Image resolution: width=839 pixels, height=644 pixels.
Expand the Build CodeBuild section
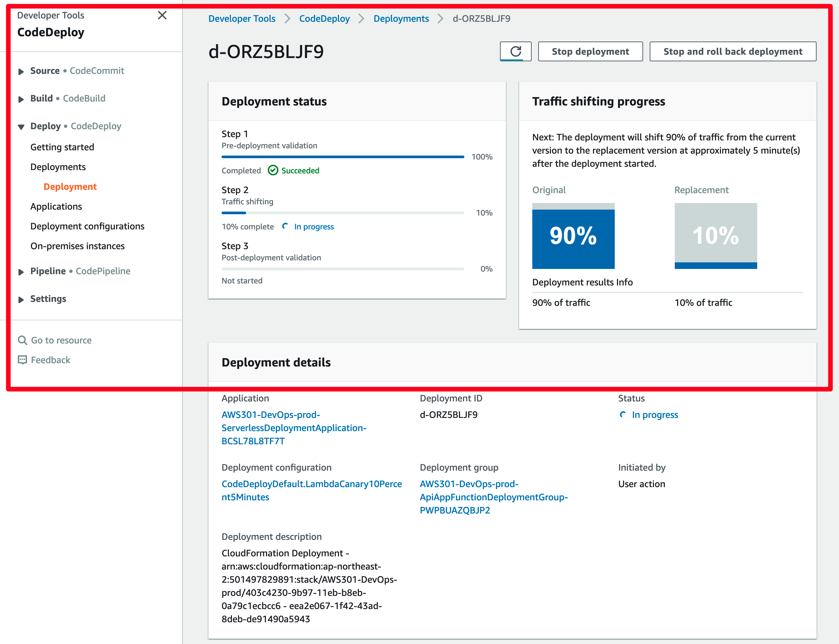point(21,99)
